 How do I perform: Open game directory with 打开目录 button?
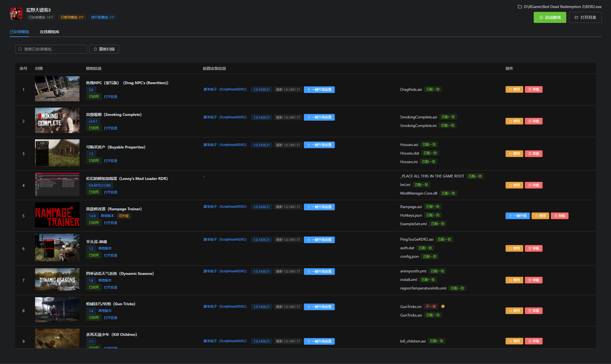tap(585, 17)
